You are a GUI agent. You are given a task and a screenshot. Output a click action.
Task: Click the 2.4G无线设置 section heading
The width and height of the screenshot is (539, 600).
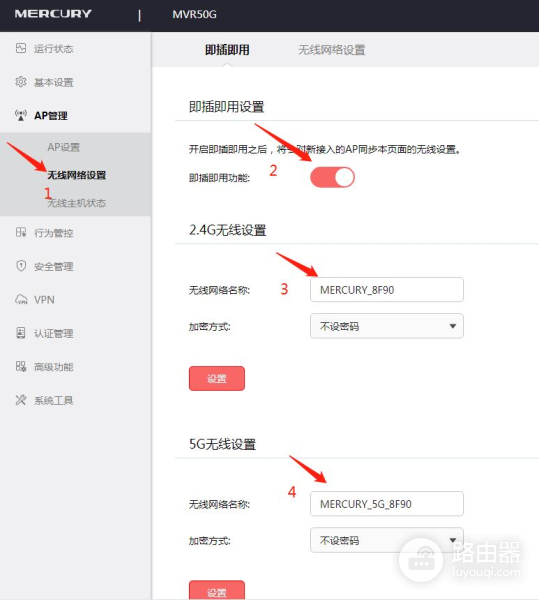228,230
